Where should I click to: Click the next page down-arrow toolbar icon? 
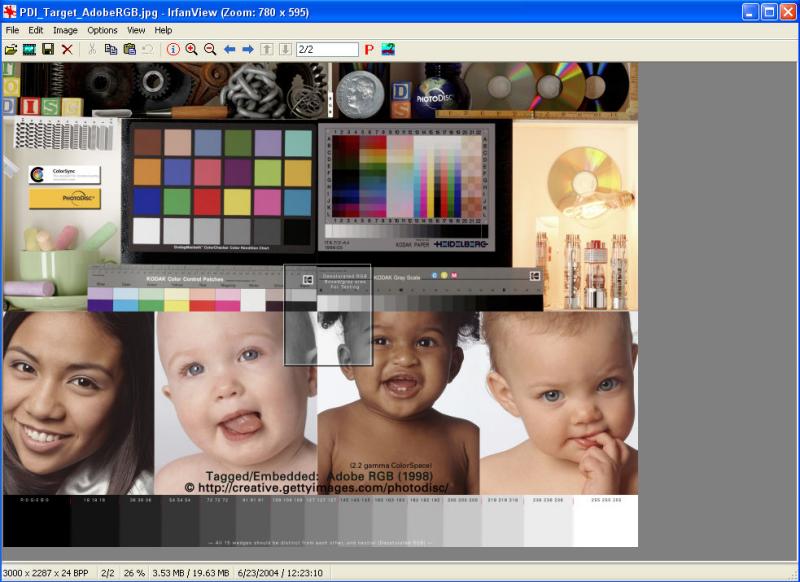tap(285, 49)
